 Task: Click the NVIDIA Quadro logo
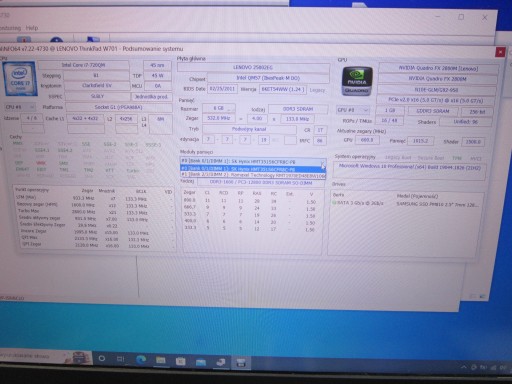click(357, 82)
